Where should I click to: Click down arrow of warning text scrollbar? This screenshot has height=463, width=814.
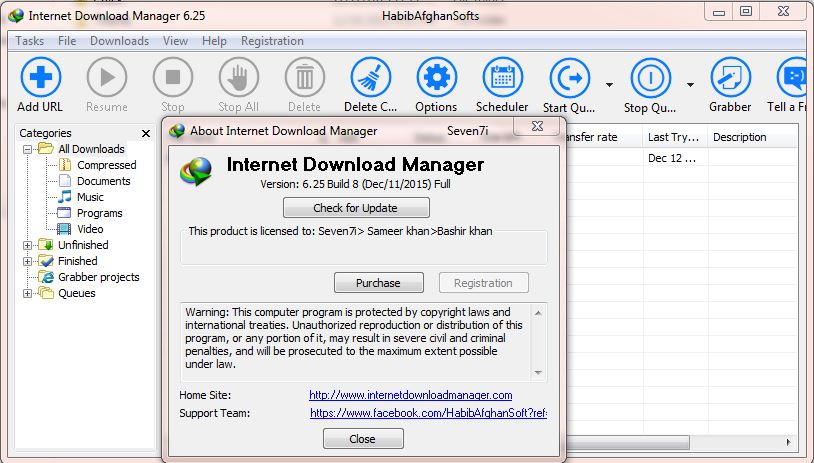click(x=538, y=373)
